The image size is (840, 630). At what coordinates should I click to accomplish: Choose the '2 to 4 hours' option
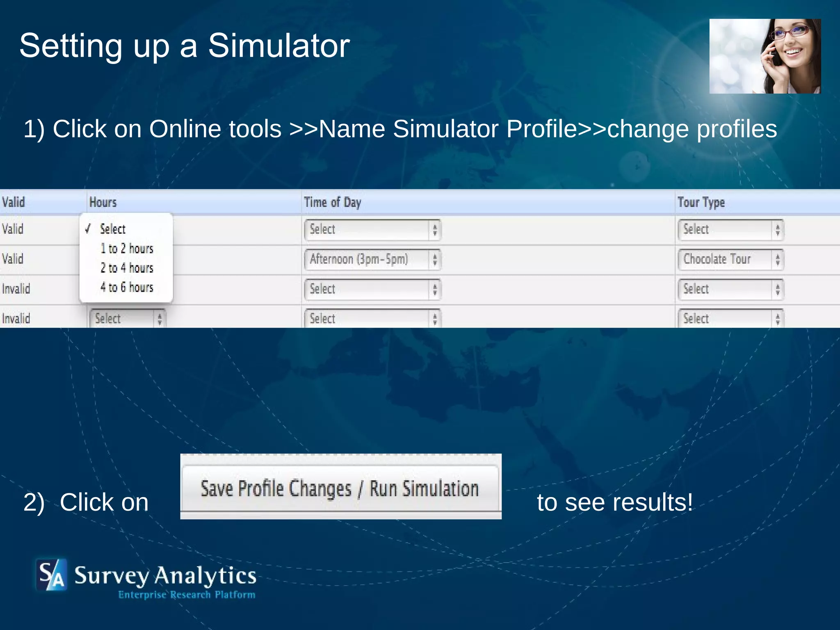click(126, 268)
